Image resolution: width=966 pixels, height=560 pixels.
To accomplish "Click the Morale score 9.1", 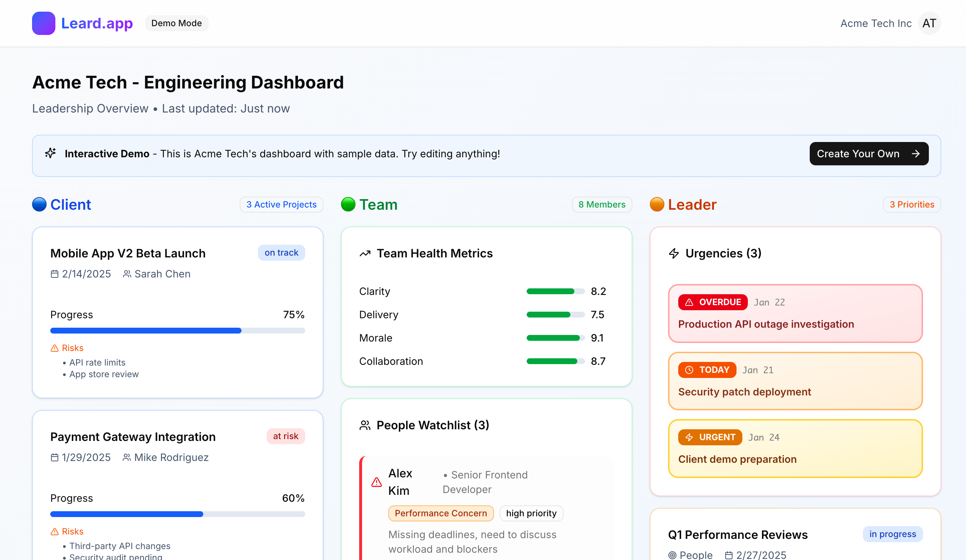I will [597, 338].
